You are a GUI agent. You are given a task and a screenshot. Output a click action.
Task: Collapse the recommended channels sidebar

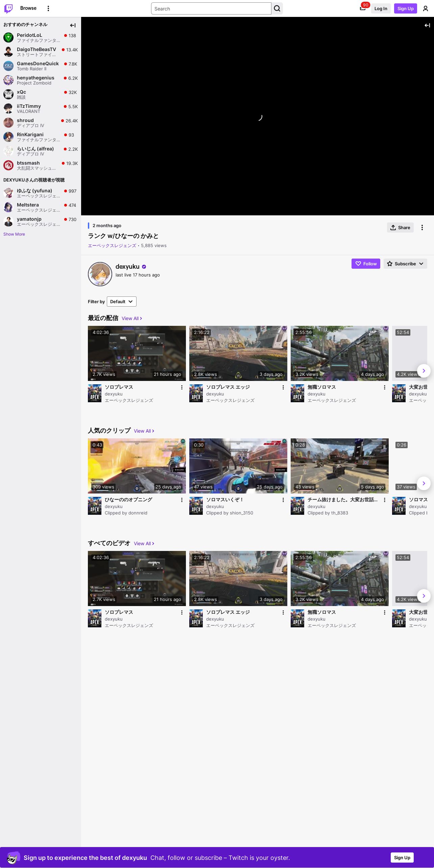point(73,25)
